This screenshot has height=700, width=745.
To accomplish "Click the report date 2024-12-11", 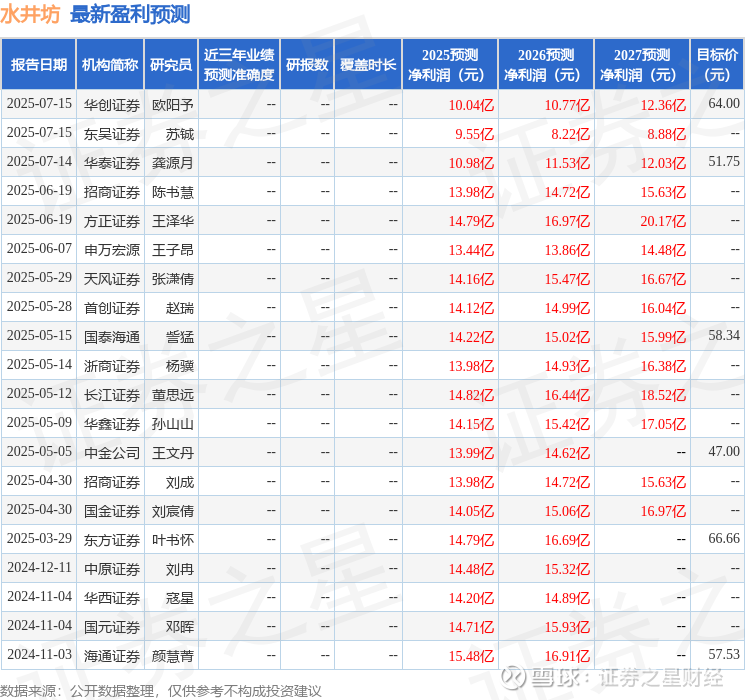I will click(x=39, y=567).
